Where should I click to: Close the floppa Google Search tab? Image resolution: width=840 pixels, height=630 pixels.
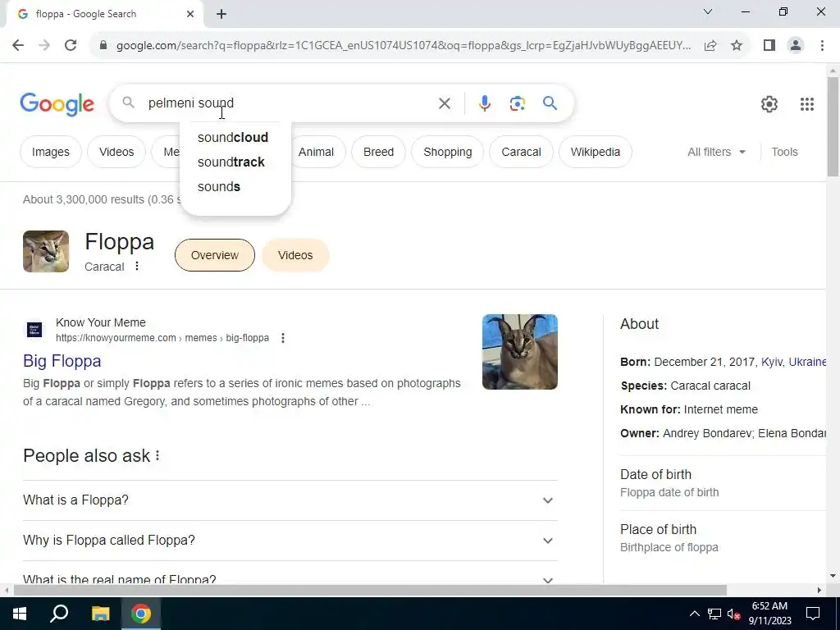tap(190, 15)
